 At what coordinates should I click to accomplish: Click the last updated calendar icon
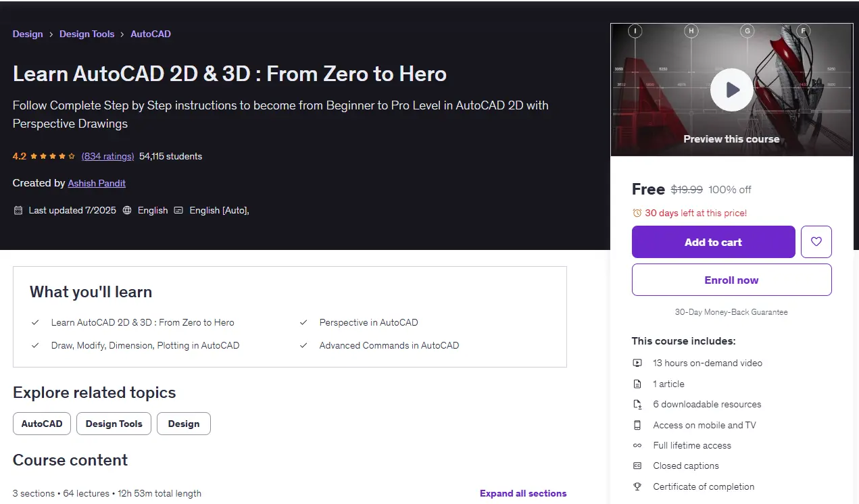coord(18,210)
